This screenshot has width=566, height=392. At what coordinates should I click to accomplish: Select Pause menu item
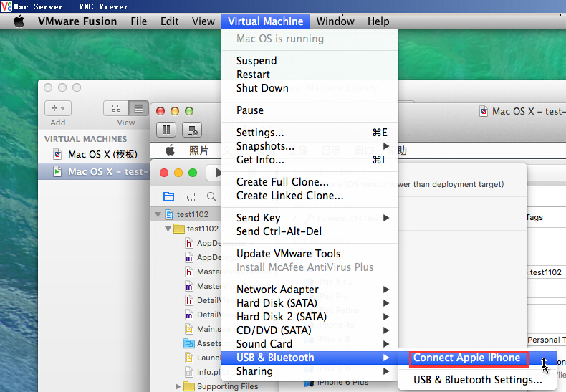point(310,110)
